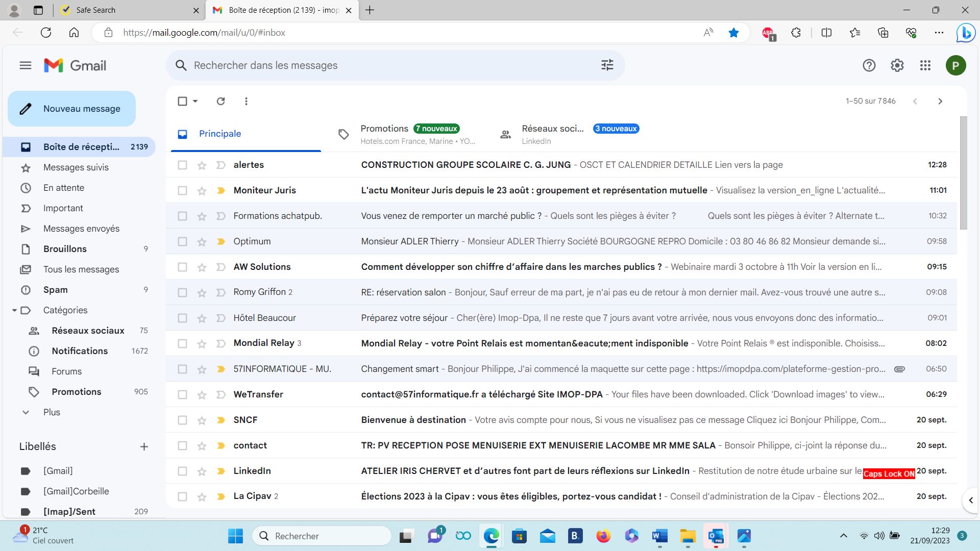Compose with Nouveau message button
This screenshot has width=980, height=551.
(71, 109)
